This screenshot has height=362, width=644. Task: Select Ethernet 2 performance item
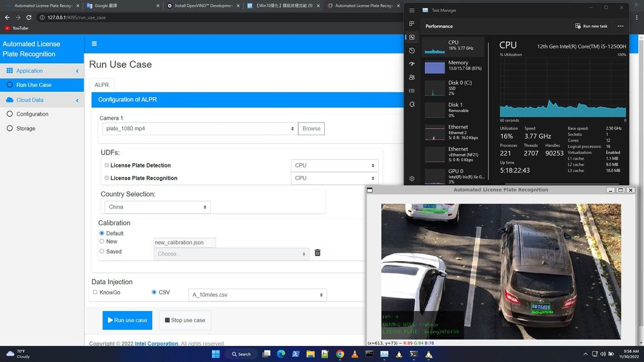point(453,132)
